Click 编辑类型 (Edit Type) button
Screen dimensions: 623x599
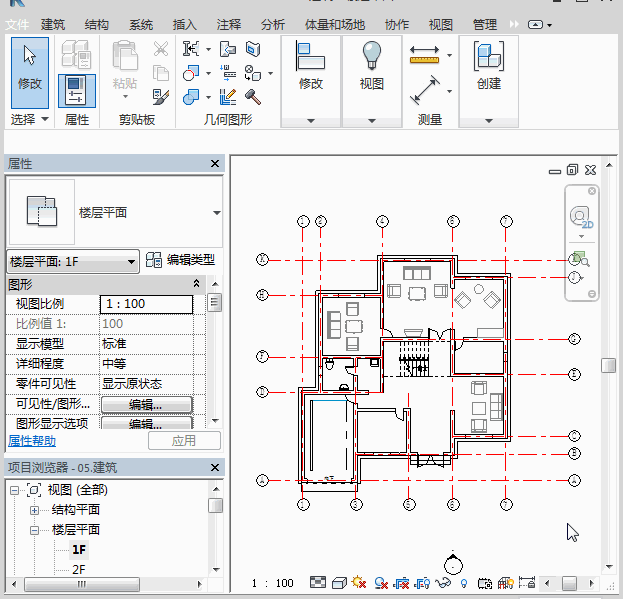(x=180, y=260)
